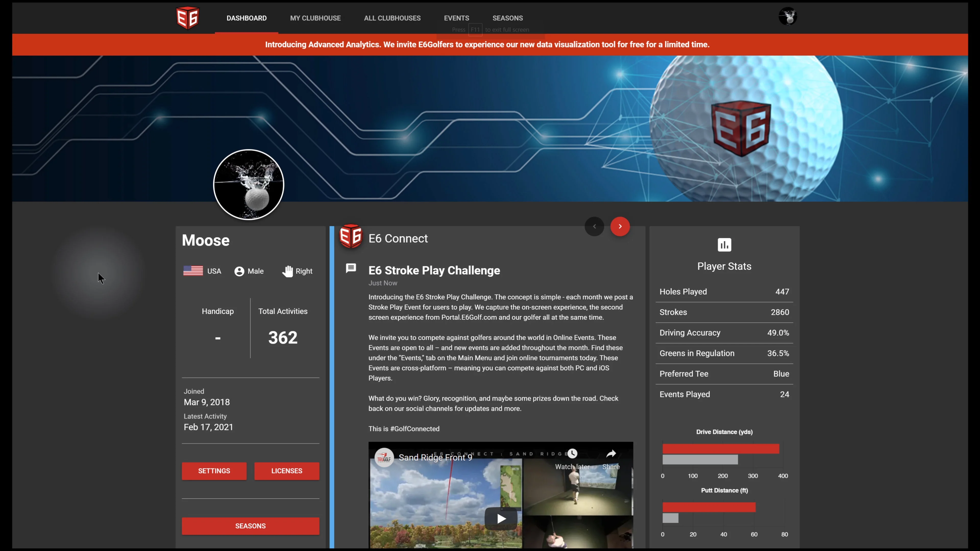
Task: Click the TruGolf channel icon on video
Action: pyautogui.click(x=384, y=457)
